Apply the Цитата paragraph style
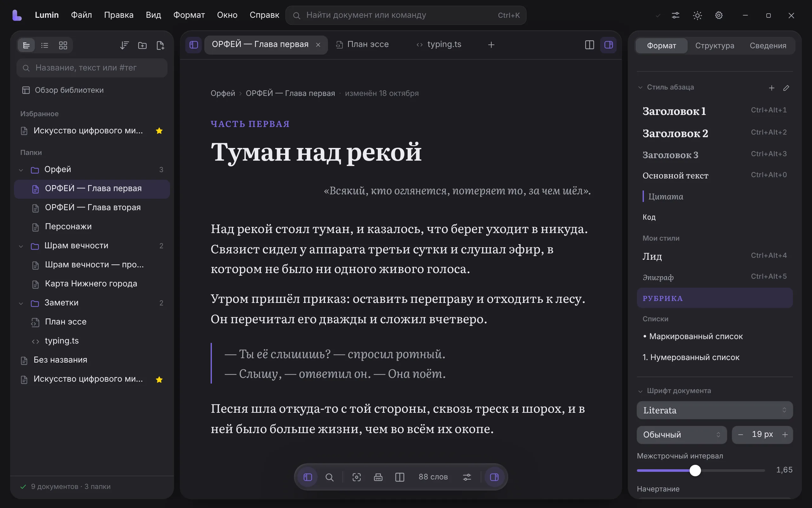The image size is (812, 508). pyautogui.click(x=715, y=196)
